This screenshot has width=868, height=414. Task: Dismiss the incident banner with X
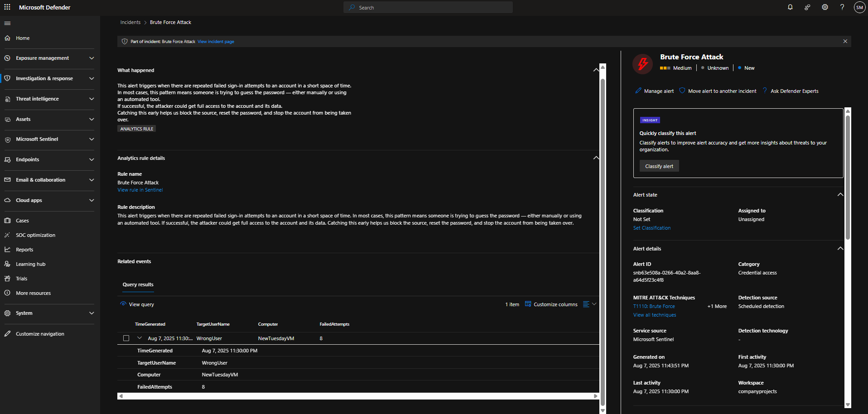pyautogui.click(x=845, y=41)
